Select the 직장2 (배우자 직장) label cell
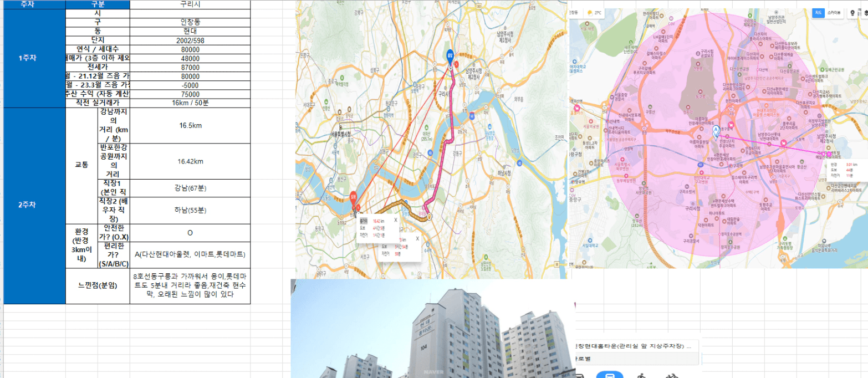This screenshot has height=378, width=868. pyautogui.click(x=114, y=211)
